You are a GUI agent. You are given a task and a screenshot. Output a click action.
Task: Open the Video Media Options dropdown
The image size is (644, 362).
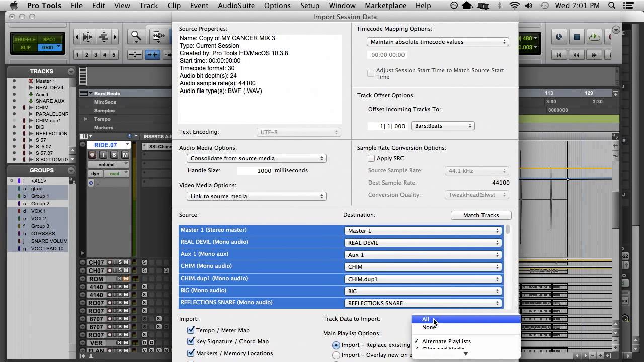[x=256, y=196]
